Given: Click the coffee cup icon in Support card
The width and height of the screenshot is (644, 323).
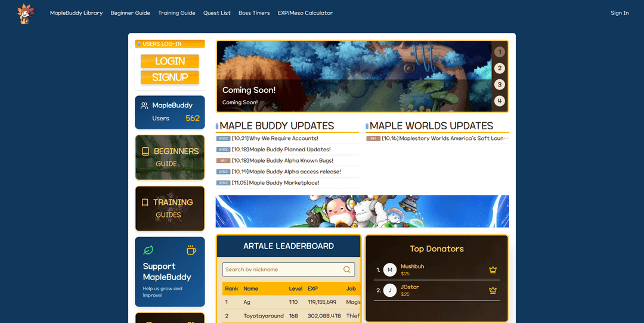Looking at the screenshot, I should [x=191, y=250].
